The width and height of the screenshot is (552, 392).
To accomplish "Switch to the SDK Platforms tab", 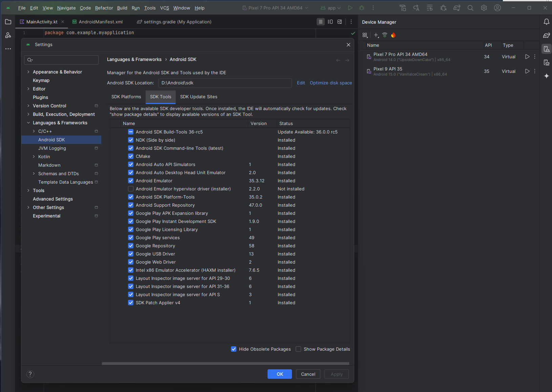I will coord(126,97).
